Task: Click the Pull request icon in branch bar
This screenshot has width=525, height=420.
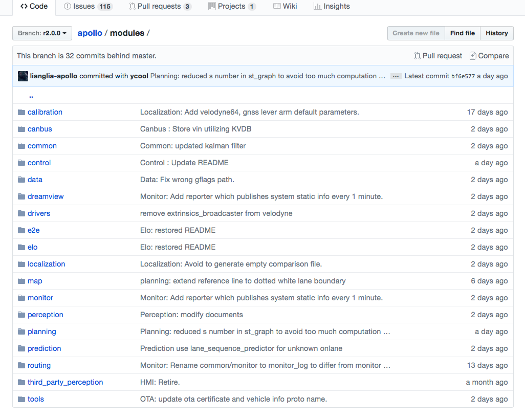Action: 418,56
